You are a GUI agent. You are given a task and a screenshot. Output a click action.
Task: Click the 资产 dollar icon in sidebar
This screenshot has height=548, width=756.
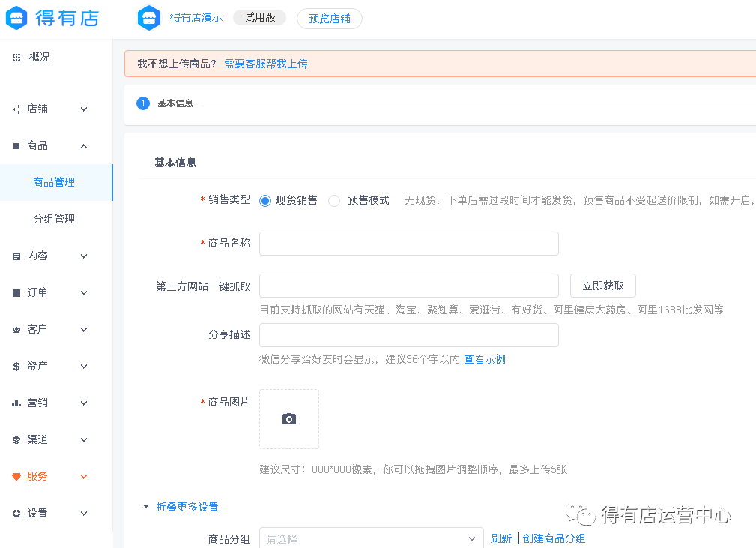click(x=16, y=367)
